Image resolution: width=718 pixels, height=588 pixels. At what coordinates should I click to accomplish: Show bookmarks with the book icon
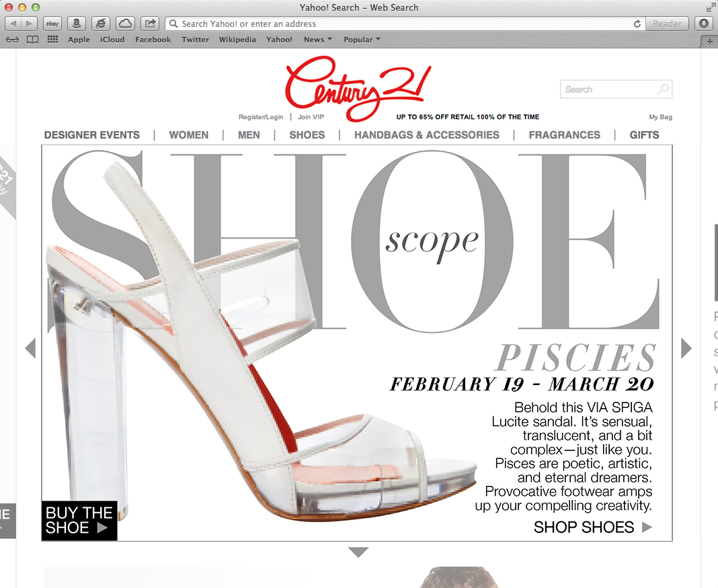pos(32,40)
